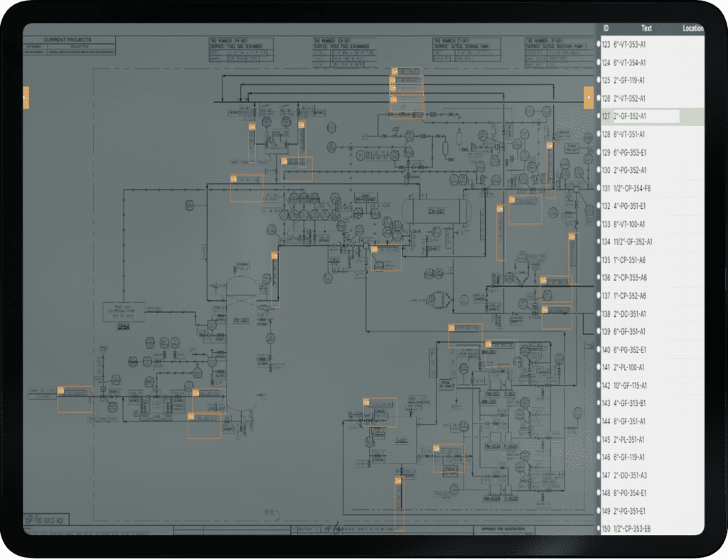Click the T-001 tank symbol
This screenshot has height=560, width=728.
(402, 442)
